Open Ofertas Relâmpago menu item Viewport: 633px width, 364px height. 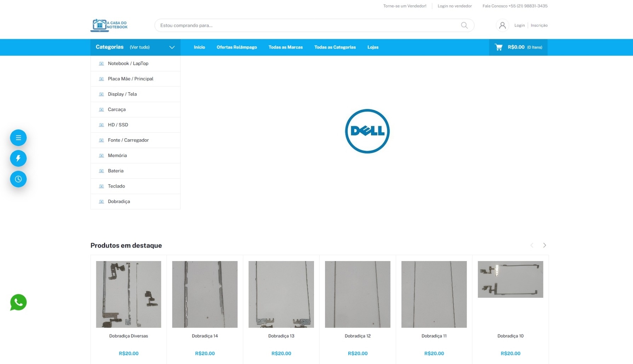[237, 47]
